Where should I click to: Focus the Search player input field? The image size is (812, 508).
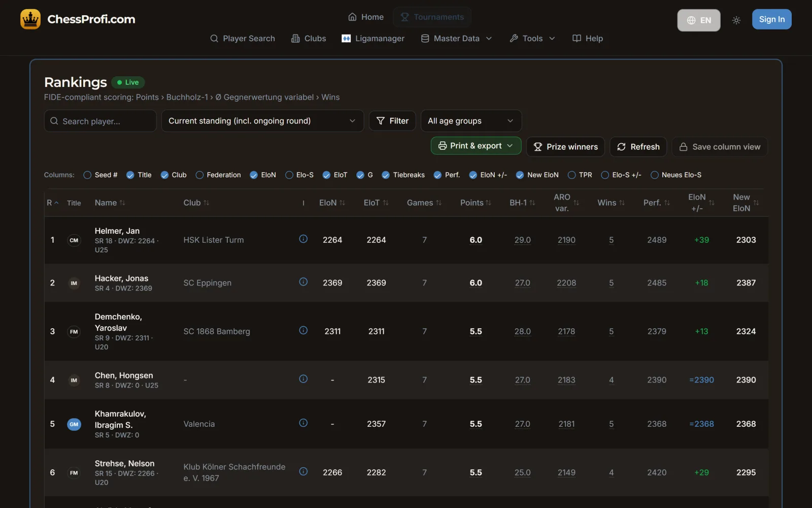(x=100, y=121)
